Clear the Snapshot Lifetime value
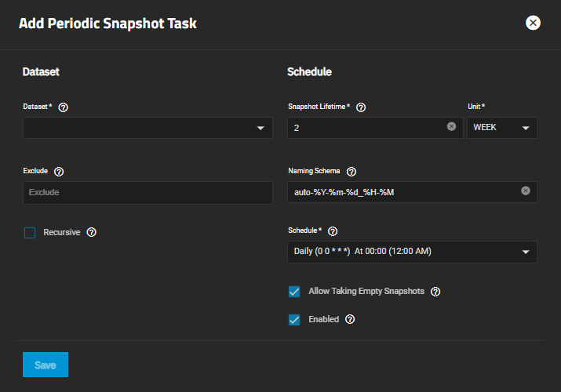The height and width of the screenshot is (392, 561). click(x=451, y=126)
